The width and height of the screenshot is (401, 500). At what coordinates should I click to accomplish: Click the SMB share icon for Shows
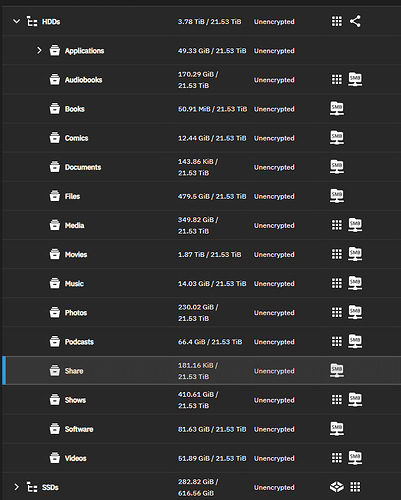coord(355,399)
